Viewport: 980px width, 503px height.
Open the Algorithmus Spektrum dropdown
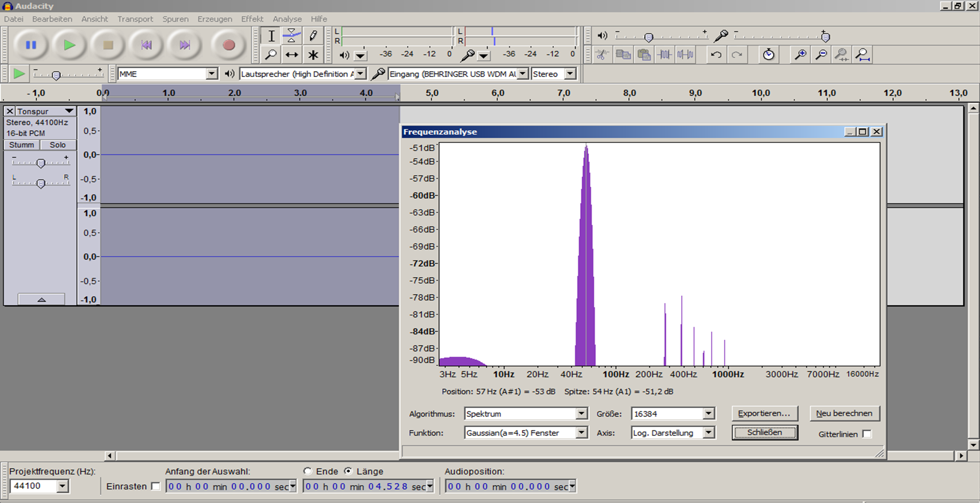581,414
